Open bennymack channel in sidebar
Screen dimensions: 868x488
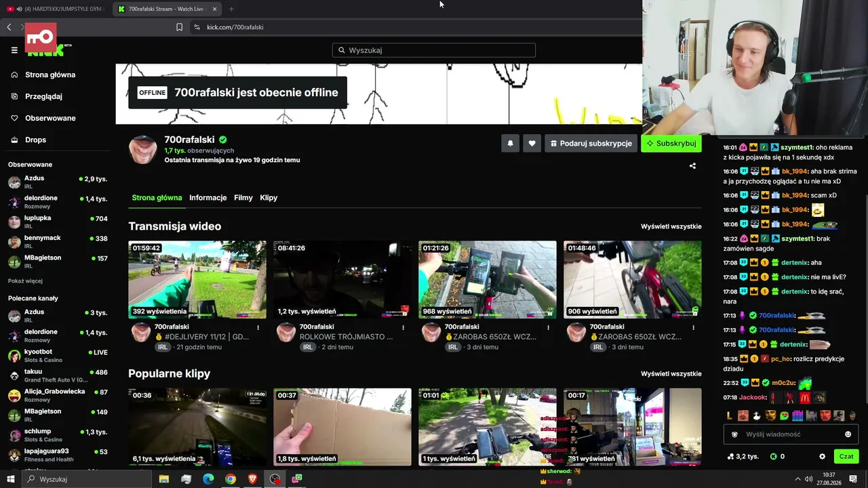58,241
